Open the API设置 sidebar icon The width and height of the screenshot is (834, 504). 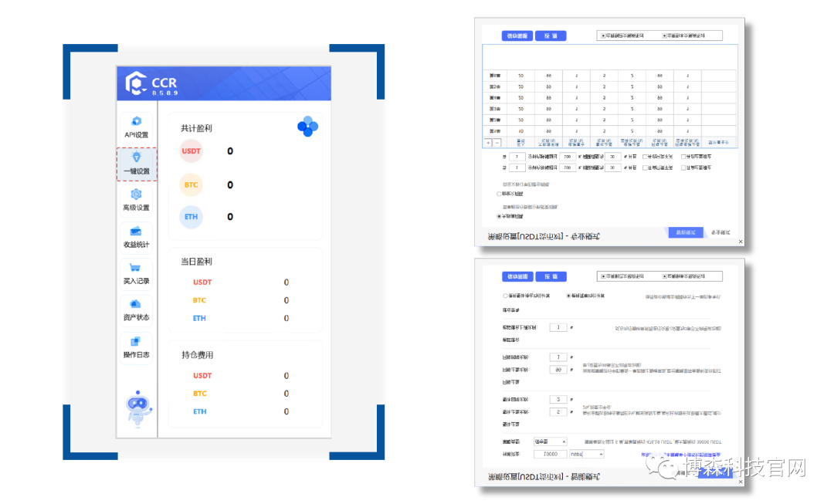click(137, 126)
